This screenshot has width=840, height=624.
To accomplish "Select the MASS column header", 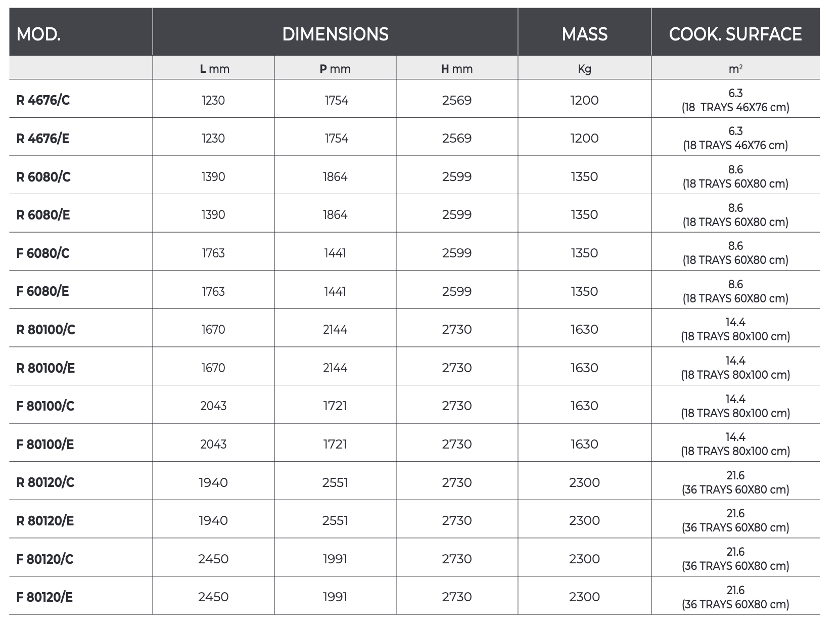I will (584, 34).
